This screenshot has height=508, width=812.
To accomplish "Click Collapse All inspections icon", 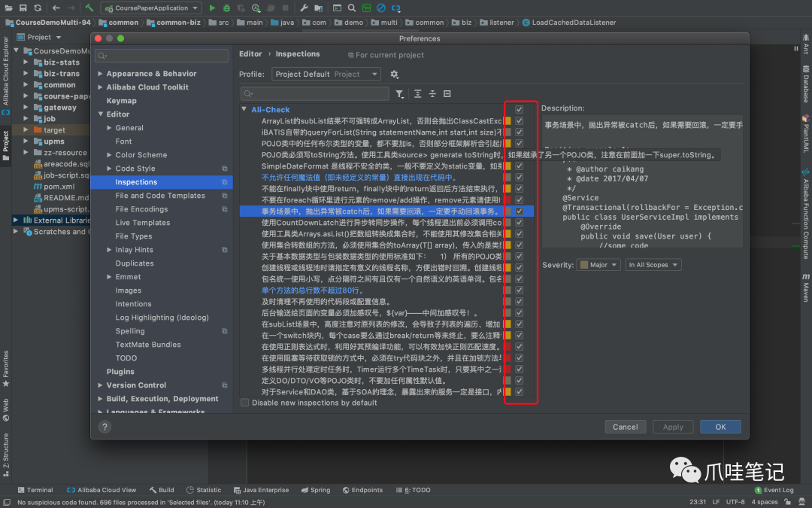I will pos(432,94).
